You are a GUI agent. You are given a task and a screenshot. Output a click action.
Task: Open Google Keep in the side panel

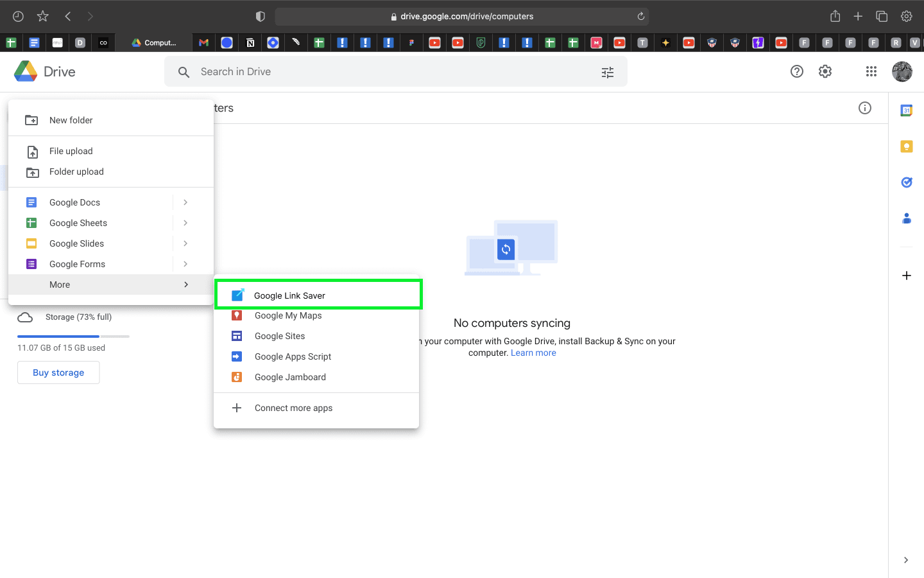906,146
